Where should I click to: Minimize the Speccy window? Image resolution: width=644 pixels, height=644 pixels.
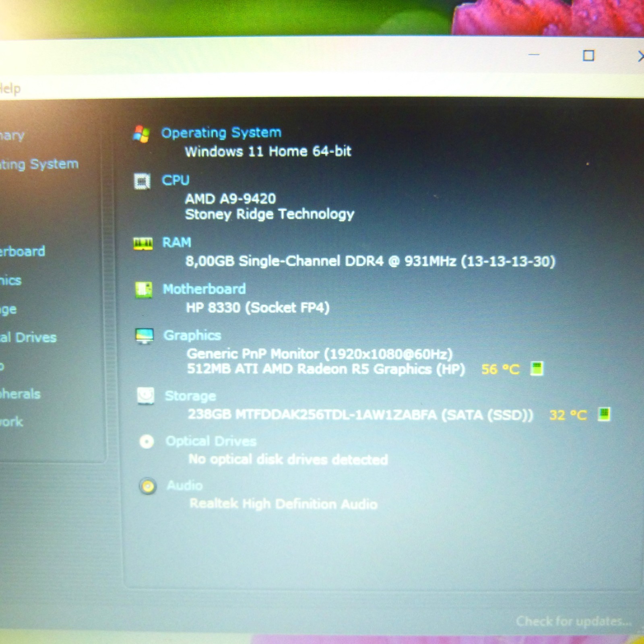tap(534, 55)
